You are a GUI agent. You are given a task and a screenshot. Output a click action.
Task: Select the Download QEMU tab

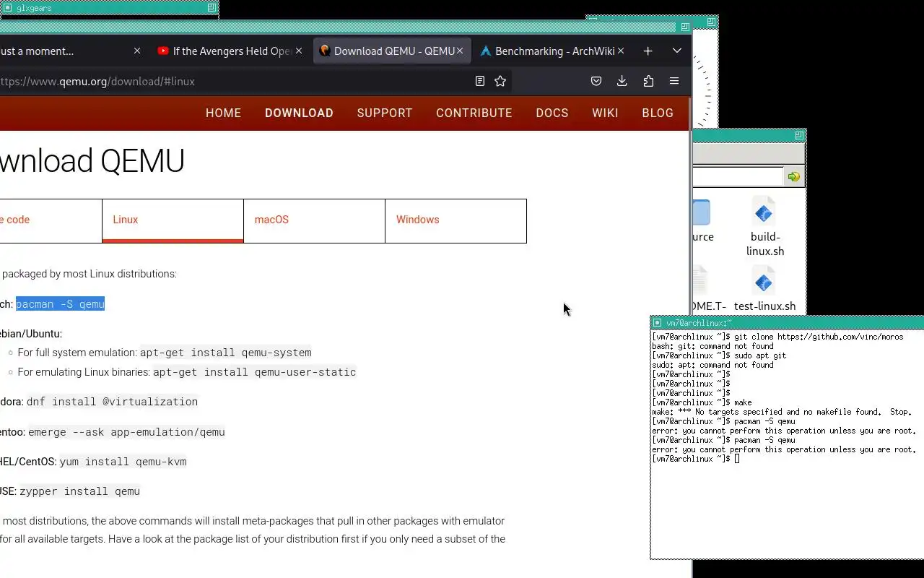(x=392, y=51)
